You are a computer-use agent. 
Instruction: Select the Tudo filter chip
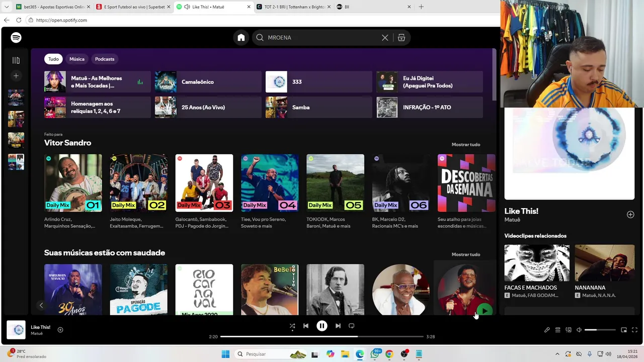[53, 59]
